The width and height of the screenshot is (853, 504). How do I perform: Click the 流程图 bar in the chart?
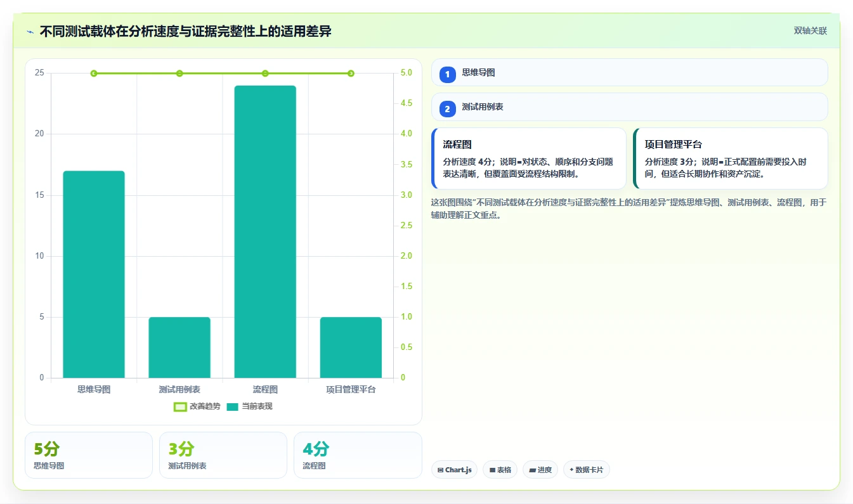(265, 232)
